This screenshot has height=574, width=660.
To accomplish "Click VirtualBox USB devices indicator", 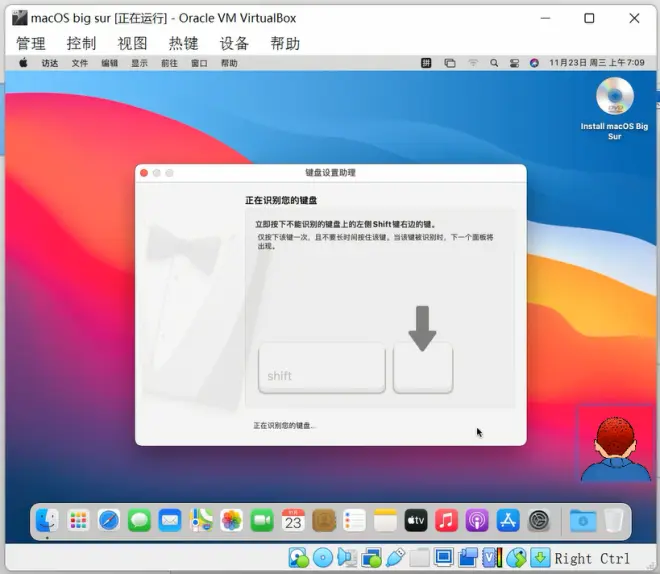I will 395,558.
